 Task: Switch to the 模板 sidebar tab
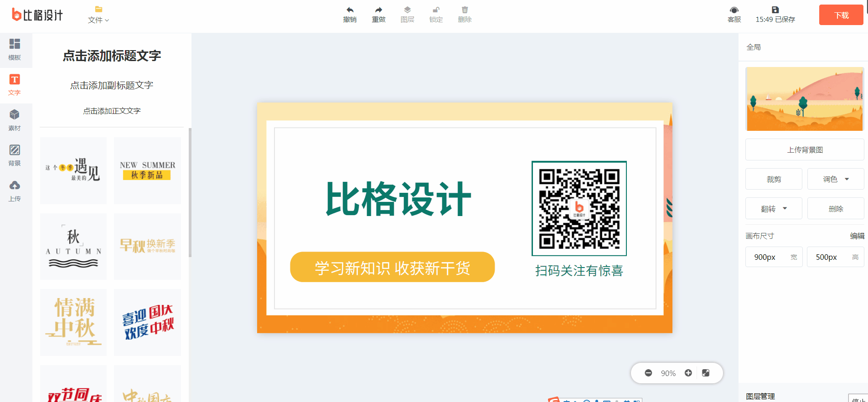click(x=15, y=50)
